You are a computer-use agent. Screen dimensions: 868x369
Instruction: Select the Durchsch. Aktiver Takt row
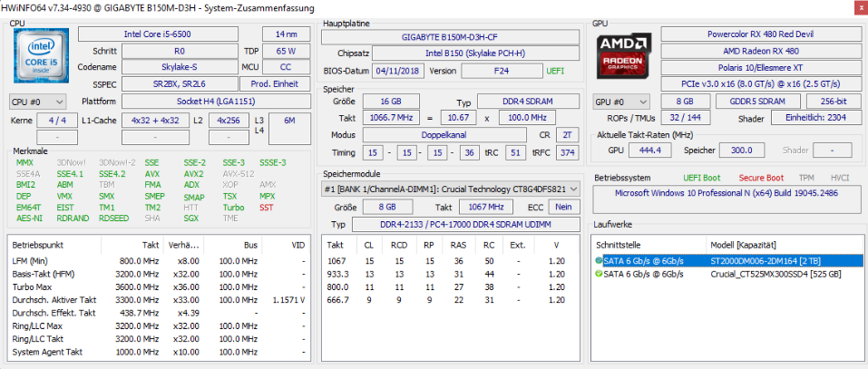click(x=159, y=300)
